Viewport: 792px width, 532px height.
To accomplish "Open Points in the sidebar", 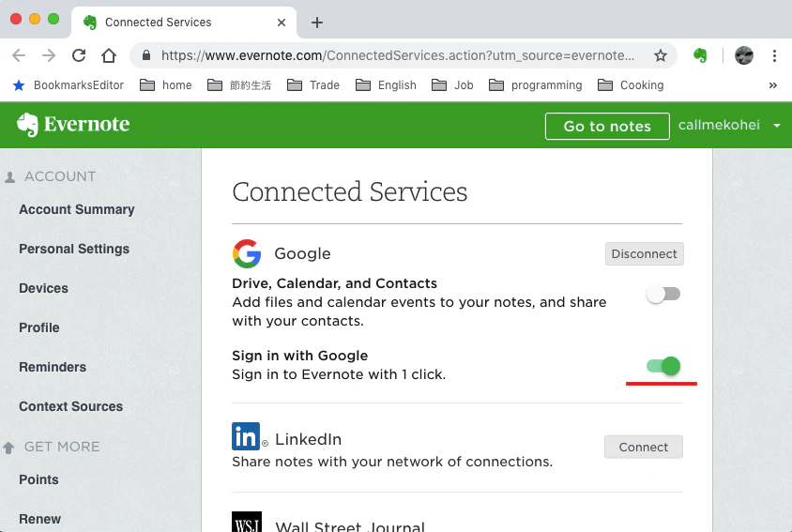I will (38, 479).
